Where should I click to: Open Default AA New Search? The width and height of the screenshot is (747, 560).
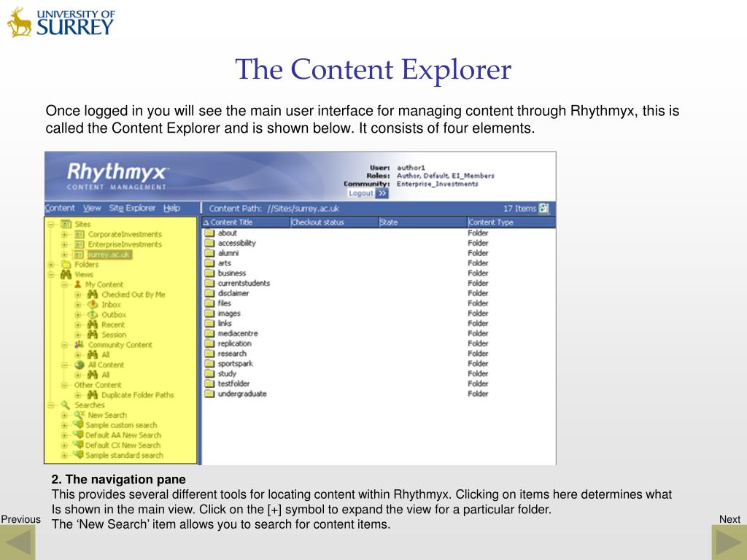point(123,435)
